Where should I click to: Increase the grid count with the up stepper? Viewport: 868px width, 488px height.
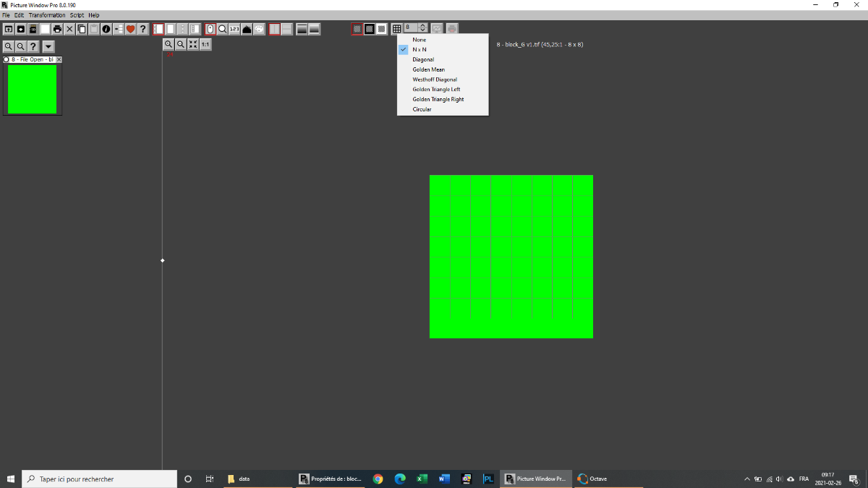[423, 26]
